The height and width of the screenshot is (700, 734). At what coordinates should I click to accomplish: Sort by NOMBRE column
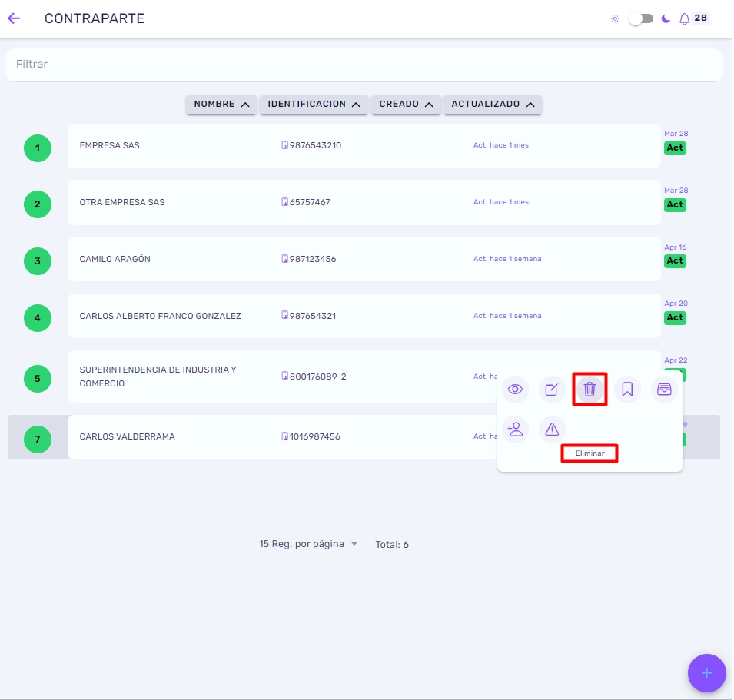(x=221, y=105)
